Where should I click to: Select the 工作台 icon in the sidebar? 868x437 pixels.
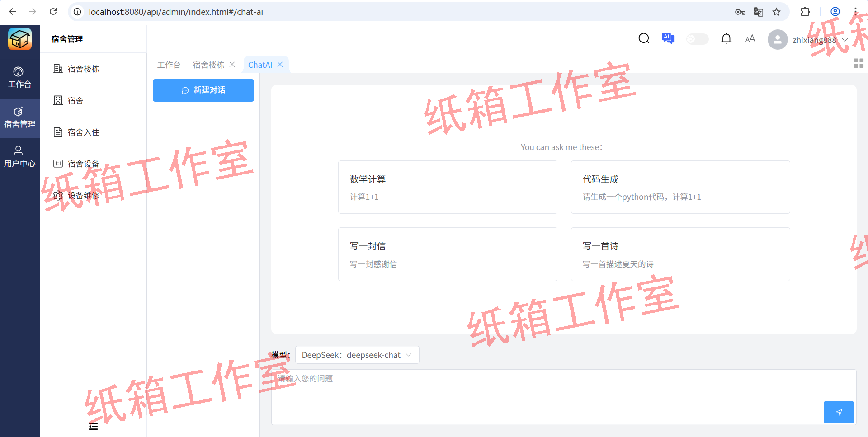[19, 77]
